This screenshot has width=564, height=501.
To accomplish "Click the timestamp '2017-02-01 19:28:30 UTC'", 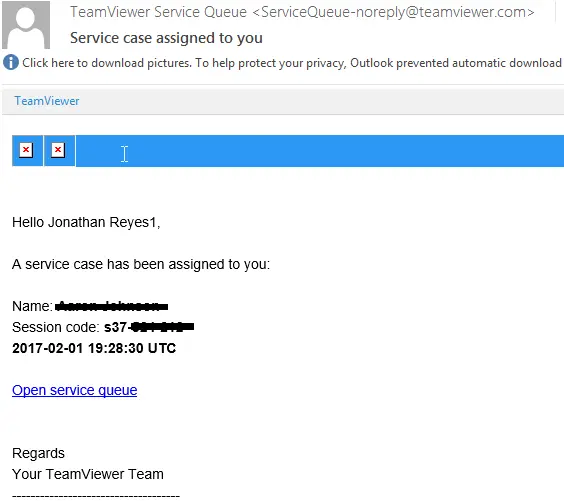I will pyautogui.click(x=94, y=348).
